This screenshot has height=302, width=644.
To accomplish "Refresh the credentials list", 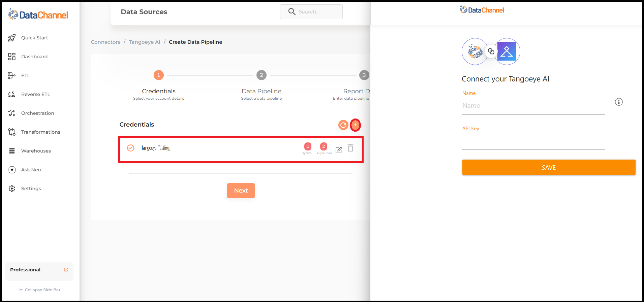I will 343,125.
